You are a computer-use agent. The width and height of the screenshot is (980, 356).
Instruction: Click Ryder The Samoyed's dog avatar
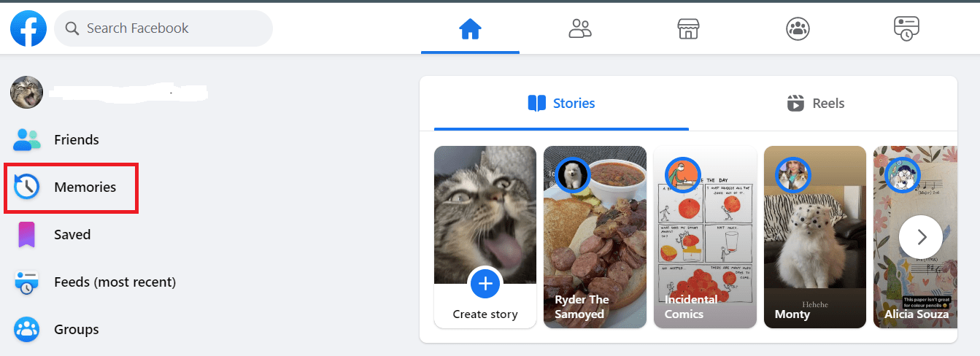point(572,175)
